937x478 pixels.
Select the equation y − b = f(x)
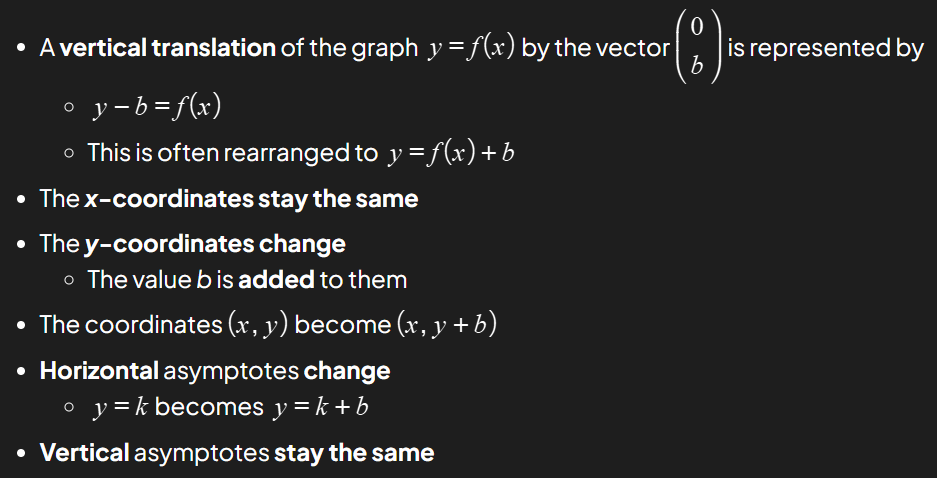156,105
